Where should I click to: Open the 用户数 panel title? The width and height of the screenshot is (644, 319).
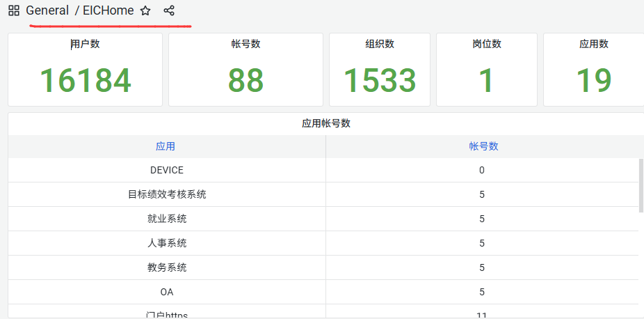pos(85,44)
